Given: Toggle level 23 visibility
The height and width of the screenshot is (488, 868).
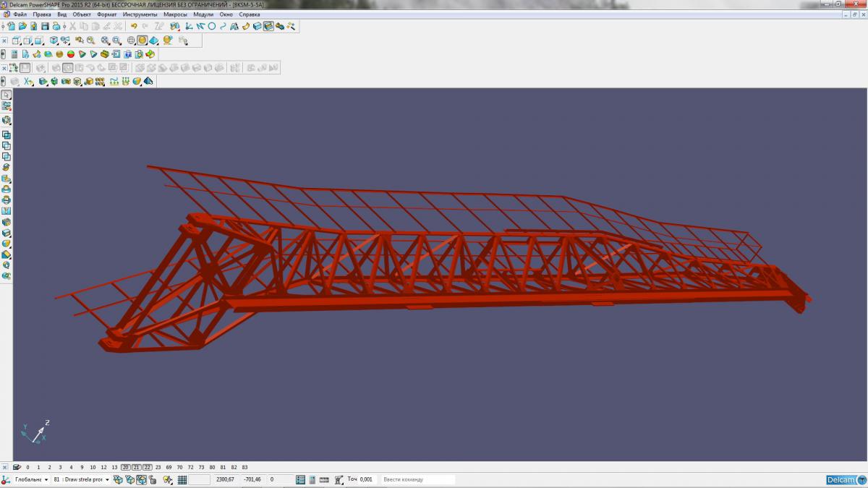Looking at the screenshot, I should click(x=158, y=467).
